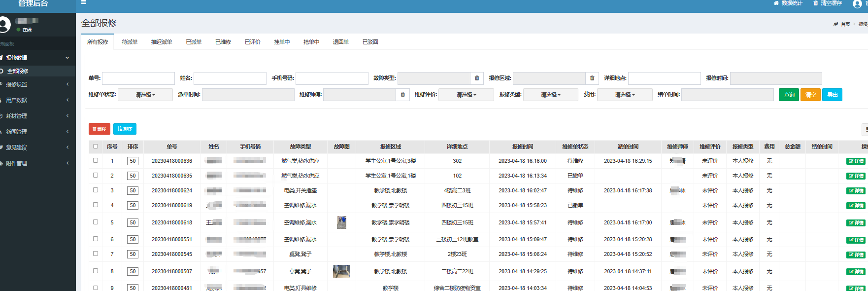
Task: Open 详情 for order 20230418000635
Action: coord(856,176)
